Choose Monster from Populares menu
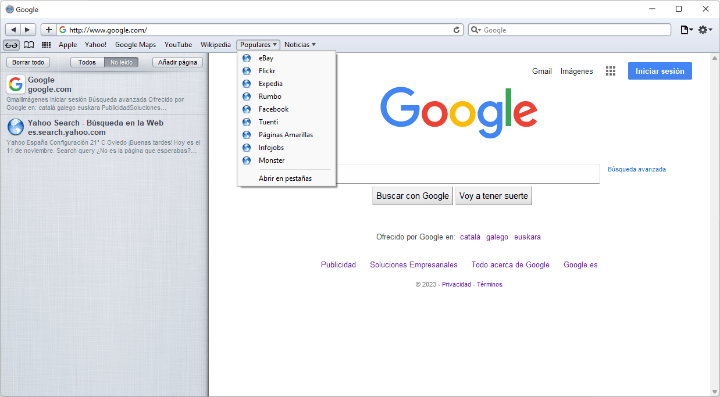720x397 pixels. [x=287, y=161]
